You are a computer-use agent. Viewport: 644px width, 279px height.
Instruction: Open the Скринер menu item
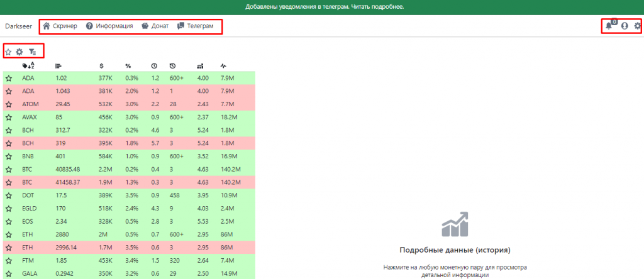click(x=59, y=26)
